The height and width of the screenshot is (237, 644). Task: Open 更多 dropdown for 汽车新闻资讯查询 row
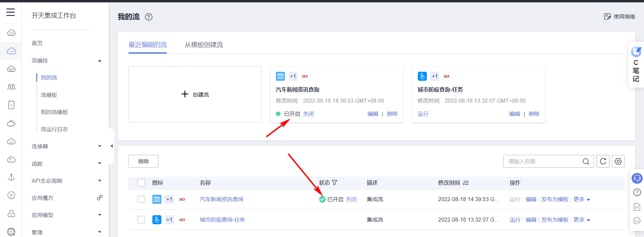point(582,199)
